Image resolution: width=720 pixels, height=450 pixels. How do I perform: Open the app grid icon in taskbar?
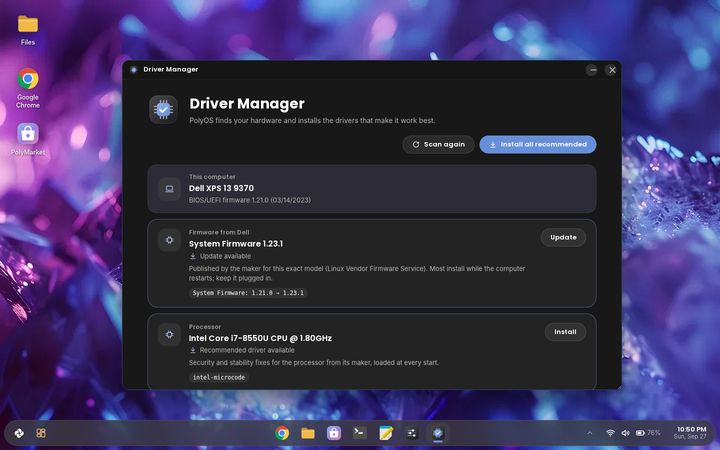point(41,433)
